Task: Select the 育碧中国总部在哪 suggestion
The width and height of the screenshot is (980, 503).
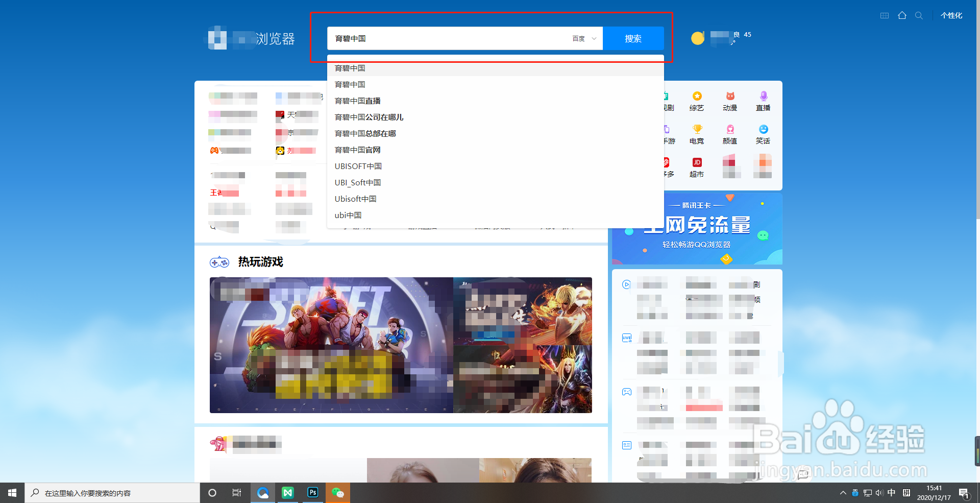Action: click(495, 134)
